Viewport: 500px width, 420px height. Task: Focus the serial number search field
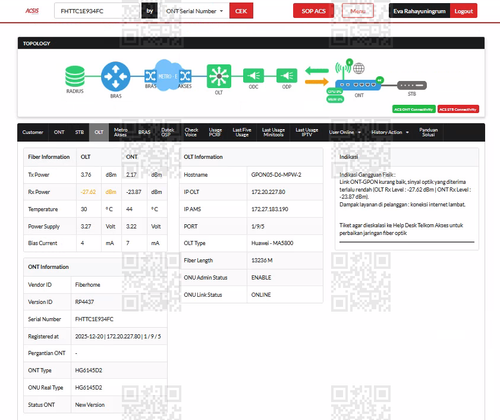(97, 11)
